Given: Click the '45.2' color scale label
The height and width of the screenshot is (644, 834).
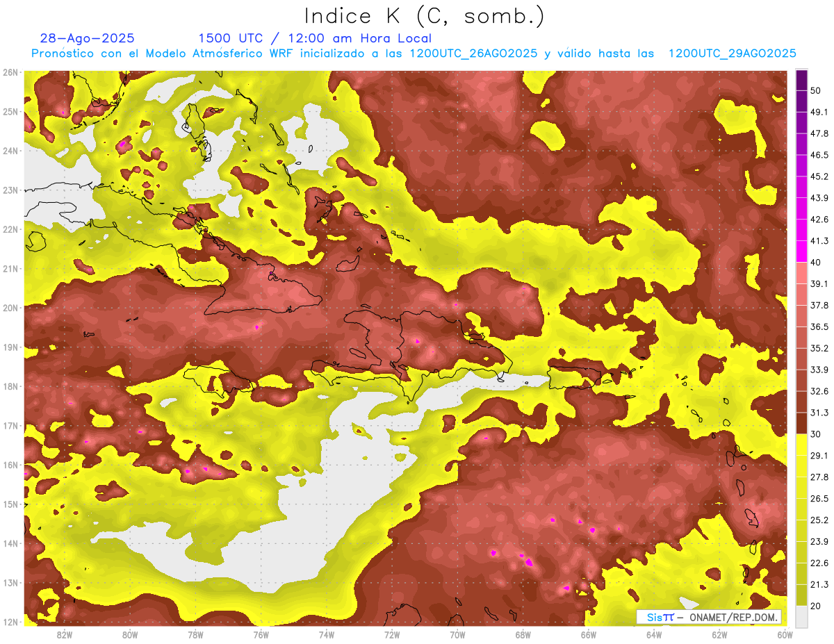Looking at the screenshot, I should pyautogui.click(x=819, y=176).
